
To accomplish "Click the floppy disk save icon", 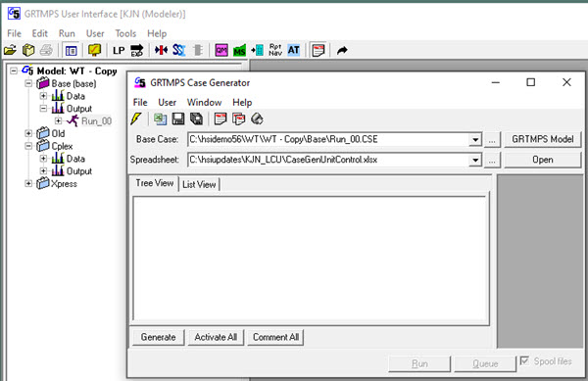I will (x=178, y=119).
